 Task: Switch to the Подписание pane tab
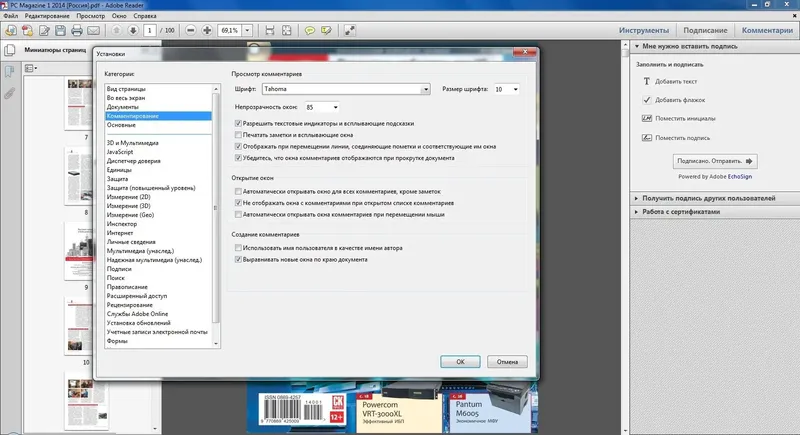[x=705, y=31]
